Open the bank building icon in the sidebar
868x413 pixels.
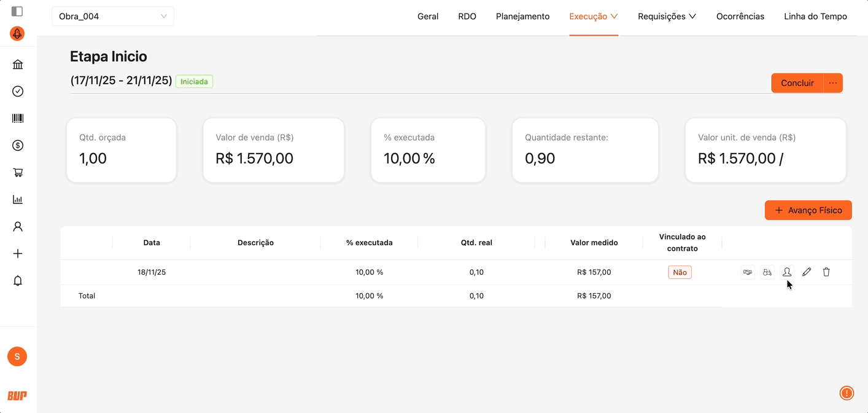coord(18,65)
